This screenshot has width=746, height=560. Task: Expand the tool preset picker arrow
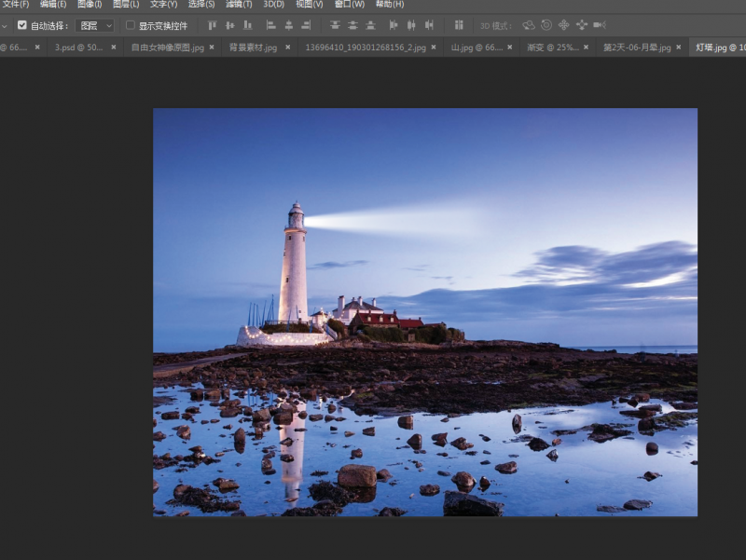5,25
